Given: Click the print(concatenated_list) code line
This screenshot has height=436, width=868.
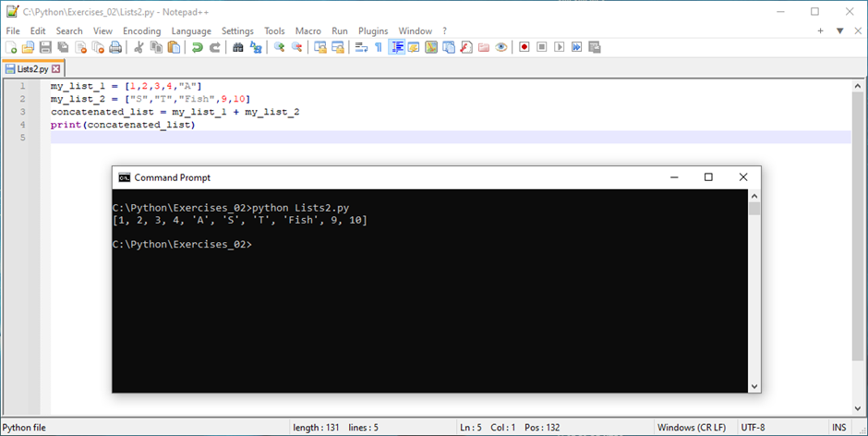Looking at the screenshot, I should tap(123, 125).
